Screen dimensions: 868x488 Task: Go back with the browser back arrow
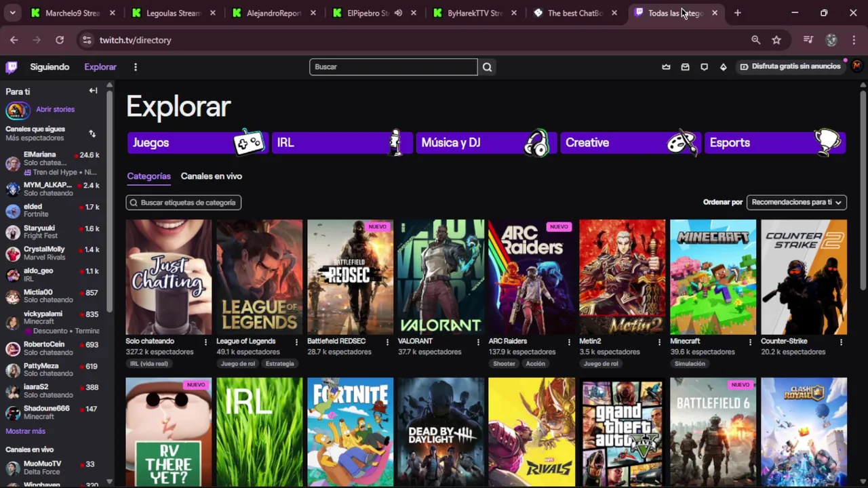pos(14,40)
